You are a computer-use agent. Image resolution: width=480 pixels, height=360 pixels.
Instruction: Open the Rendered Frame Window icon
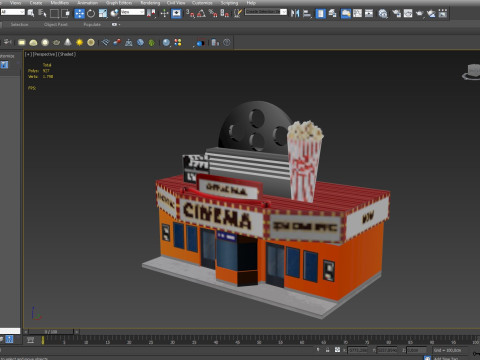point(408,13)
